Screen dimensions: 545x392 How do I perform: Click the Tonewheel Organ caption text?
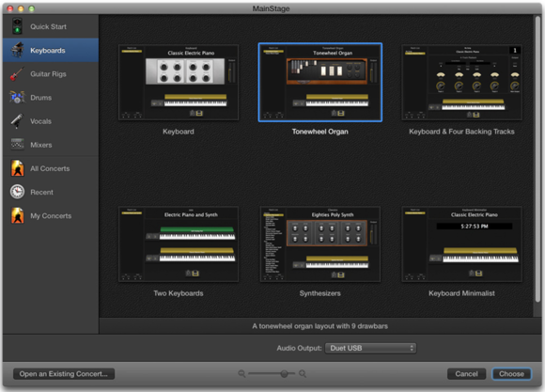tap(319, 132)
